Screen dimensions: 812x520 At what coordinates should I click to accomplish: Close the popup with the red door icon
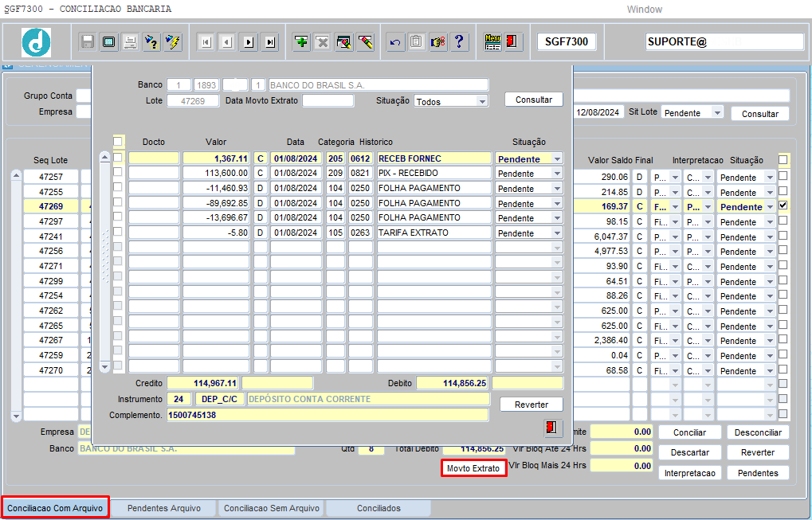[x=552, y=428]
